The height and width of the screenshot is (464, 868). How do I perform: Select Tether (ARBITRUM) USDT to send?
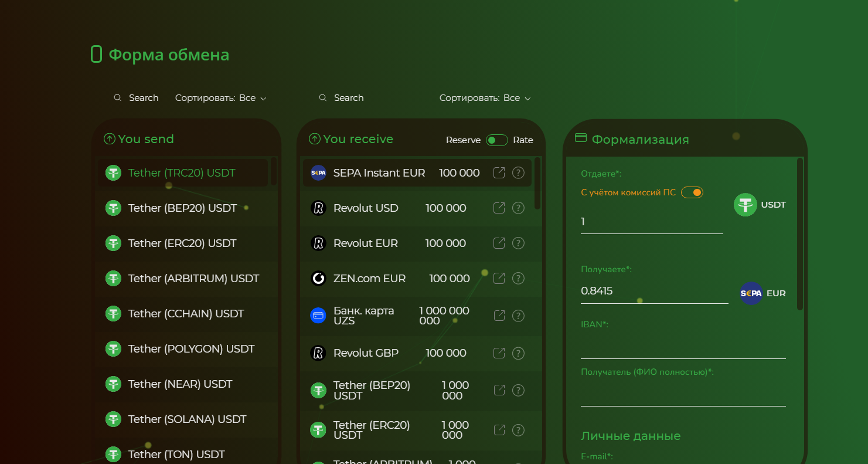coord(186,278)
